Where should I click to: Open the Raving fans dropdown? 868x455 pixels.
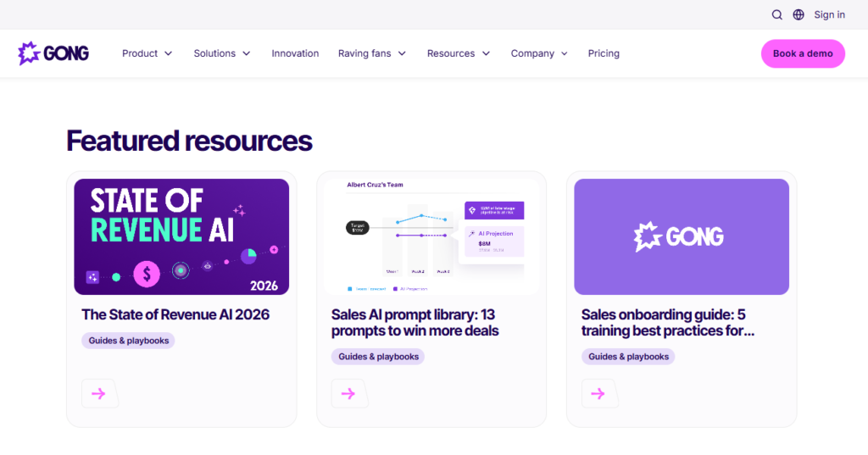tap(371, 53)
